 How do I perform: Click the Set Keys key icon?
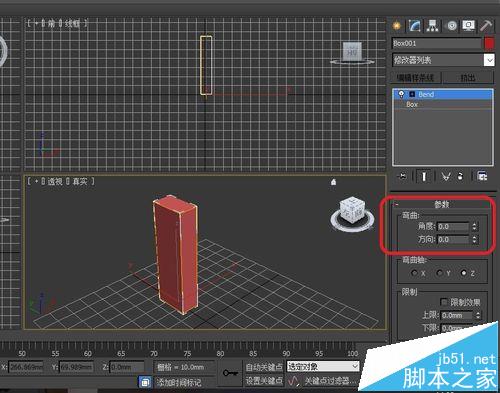(230, 373)
